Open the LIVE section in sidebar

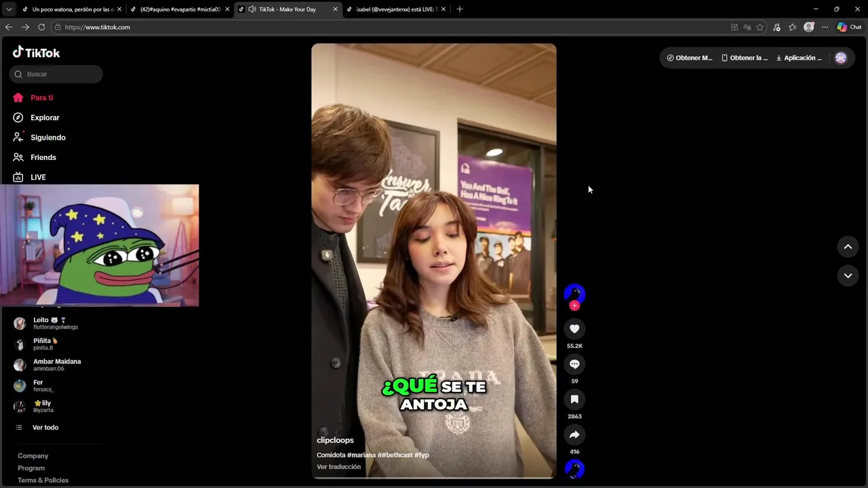pos(38,177)
